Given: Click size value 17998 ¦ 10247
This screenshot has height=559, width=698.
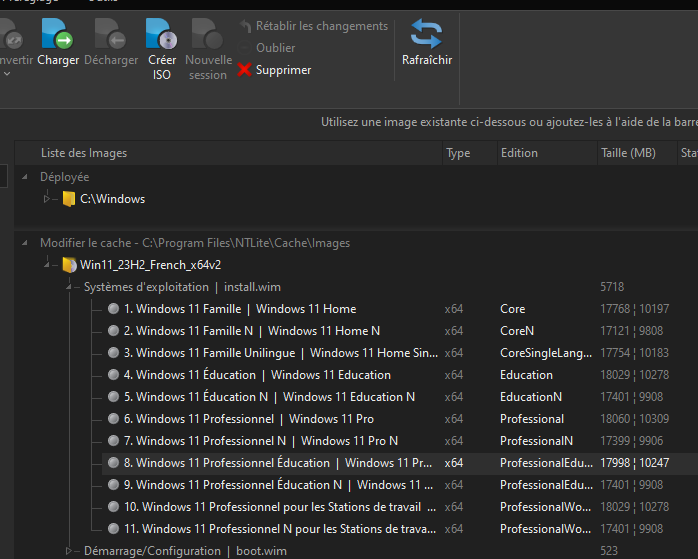Looking at the screenshot, I should click(634, 463).
